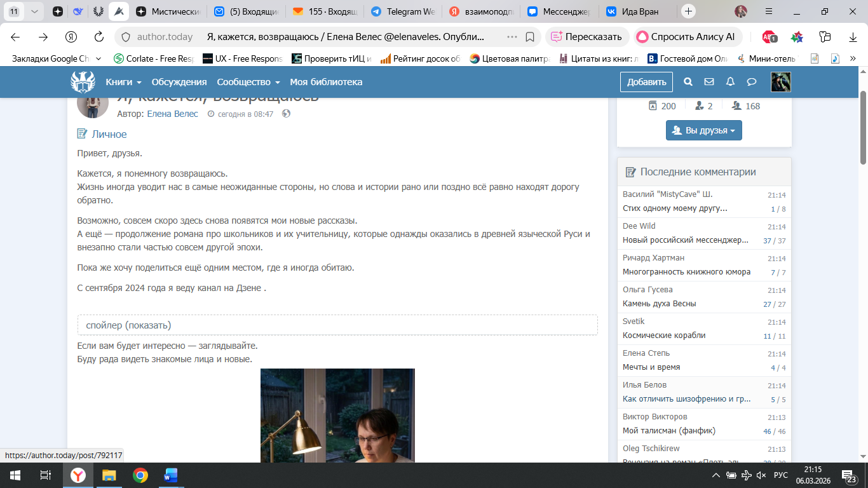Open author link Елена Велес
Image resolution: width=868 pixels, height=488 pixels.
[x=172, y=114]
